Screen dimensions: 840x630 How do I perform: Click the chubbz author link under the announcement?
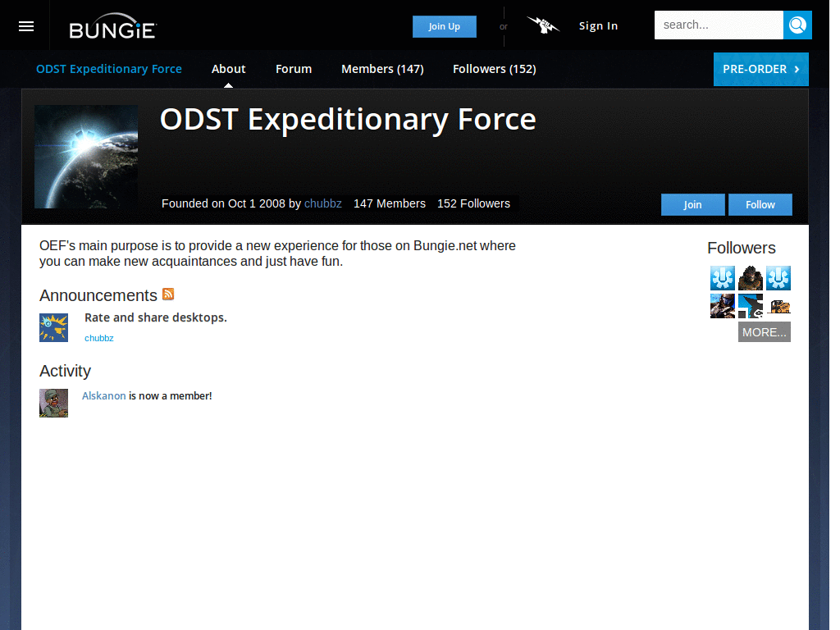pyautogui.click(x=99, y=338)
